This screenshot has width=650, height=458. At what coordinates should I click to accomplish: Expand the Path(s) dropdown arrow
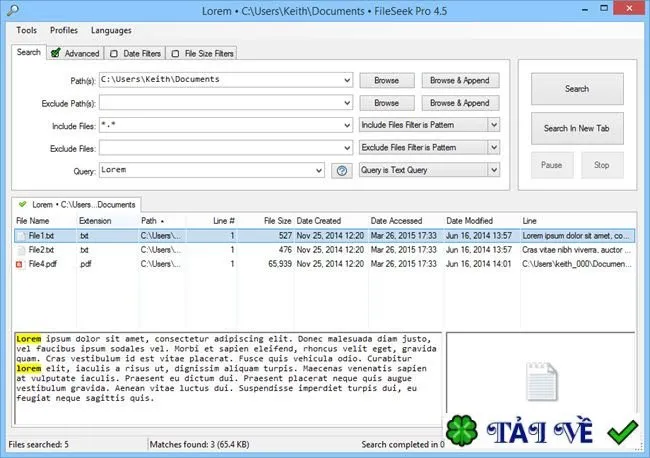click(347, 80)
